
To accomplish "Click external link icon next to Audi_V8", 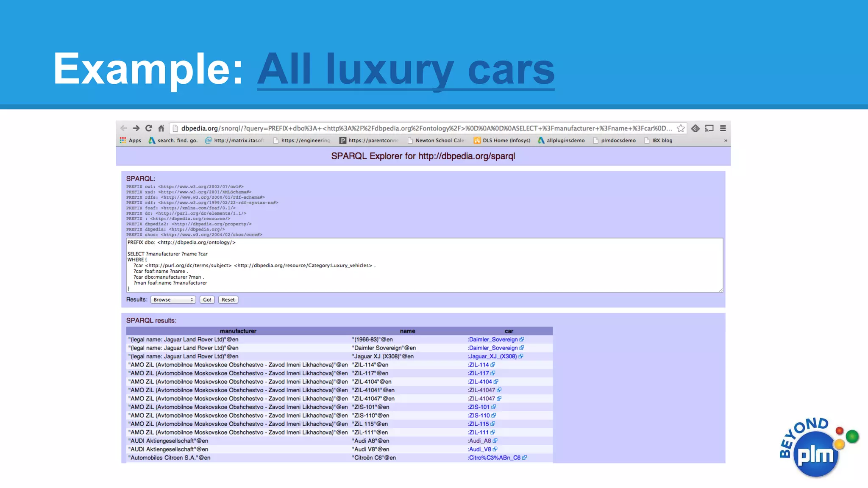I will (495, 449).
